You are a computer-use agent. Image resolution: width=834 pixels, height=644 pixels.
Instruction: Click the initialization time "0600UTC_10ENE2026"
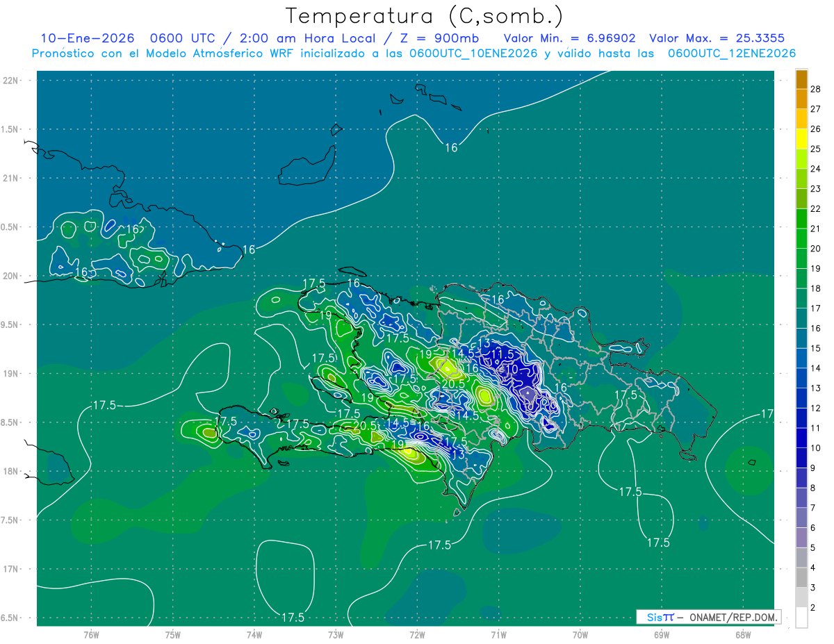473,53
